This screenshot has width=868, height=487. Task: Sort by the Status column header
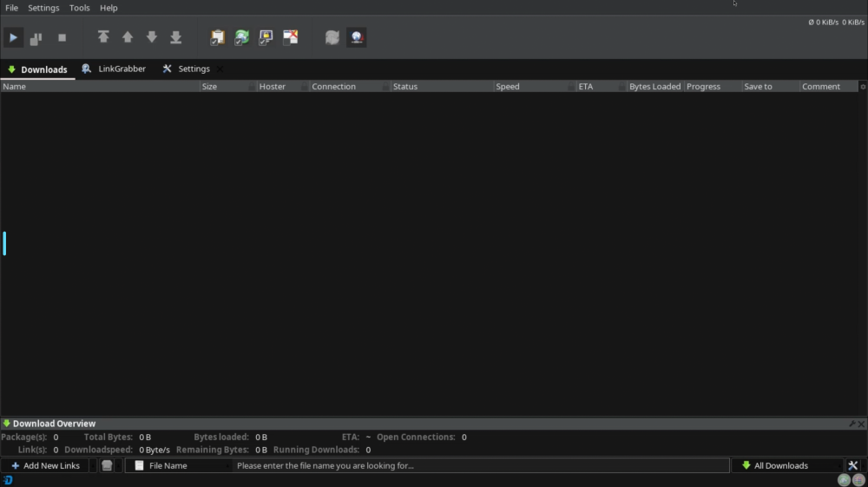pos(442,86)
